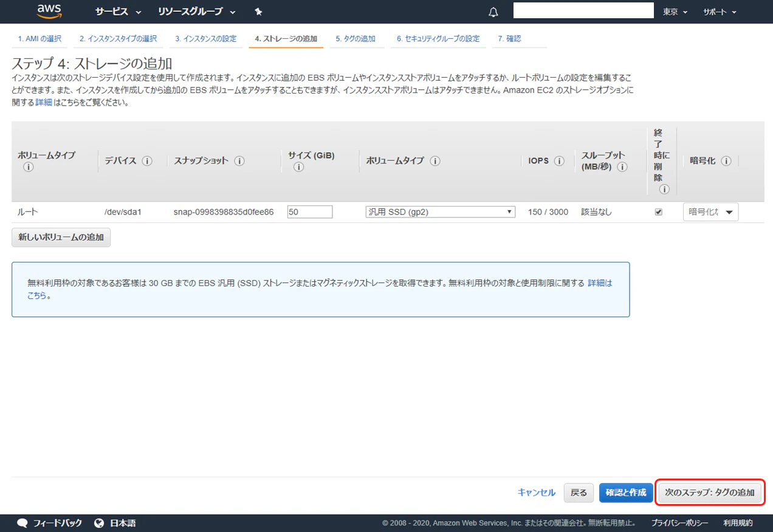Click the ステップ 4: ストレージの追加 heading
The width and height of the screenshot is (773, 532).
92,63
